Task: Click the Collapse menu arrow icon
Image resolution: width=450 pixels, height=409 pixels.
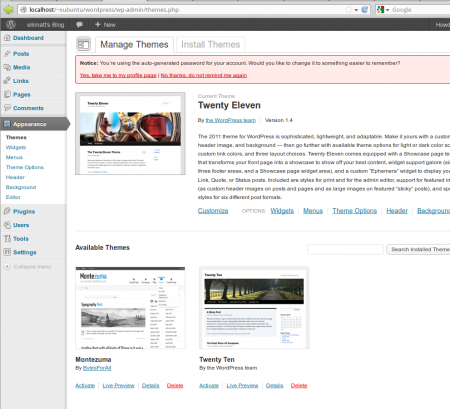Action: coord(7,266)
